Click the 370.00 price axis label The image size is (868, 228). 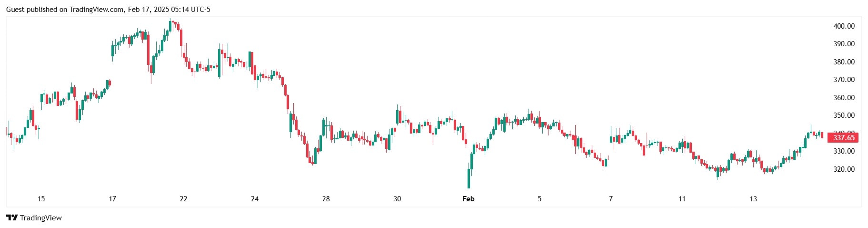[844, 80]
